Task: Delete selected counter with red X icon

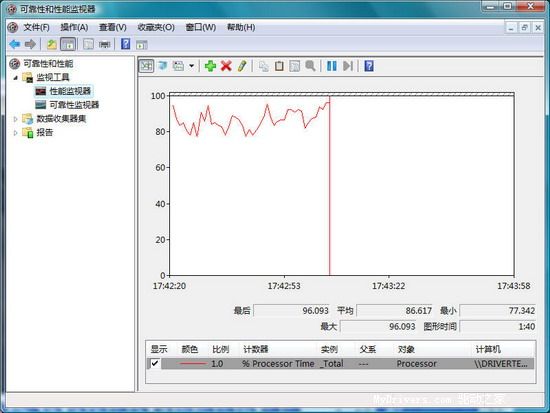Action: 226,66
